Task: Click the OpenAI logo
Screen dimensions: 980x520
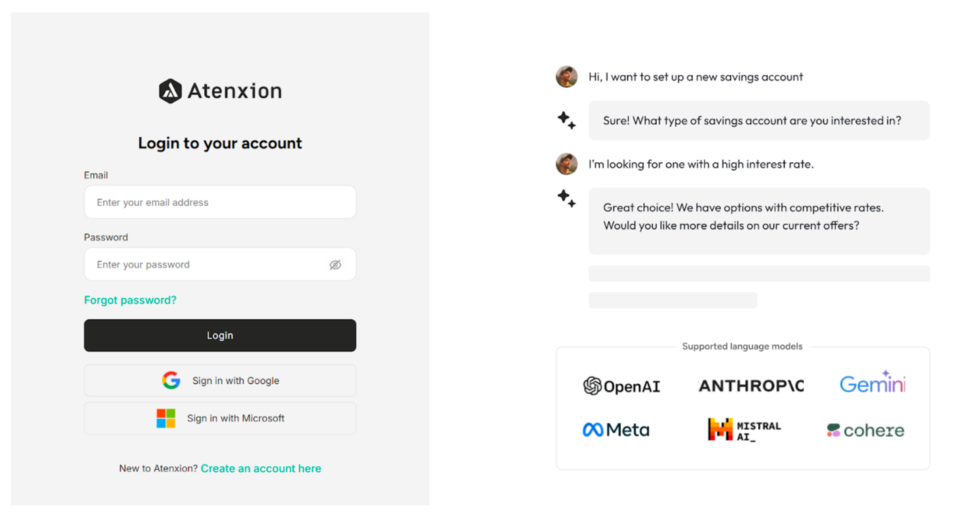Action: tap(622, 386)
